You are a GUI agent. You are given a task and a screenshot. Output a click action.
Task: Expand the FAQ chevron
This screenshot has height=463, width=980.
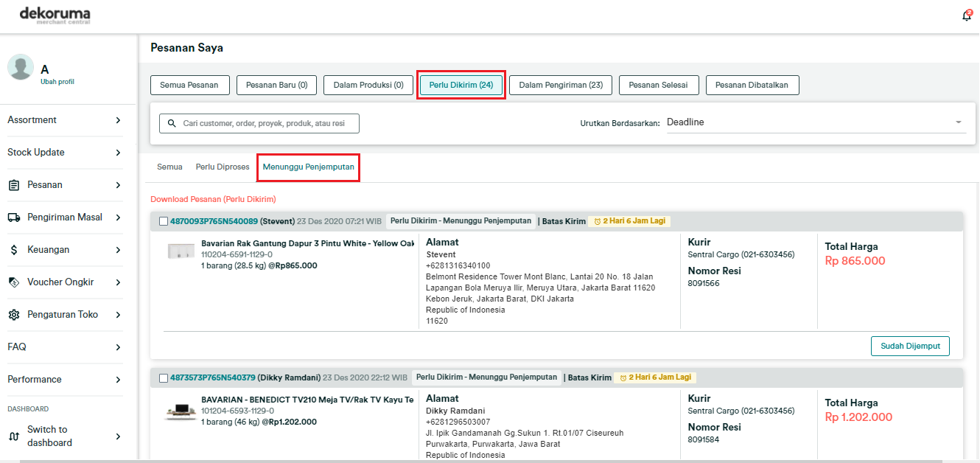(x=118, y=347)
